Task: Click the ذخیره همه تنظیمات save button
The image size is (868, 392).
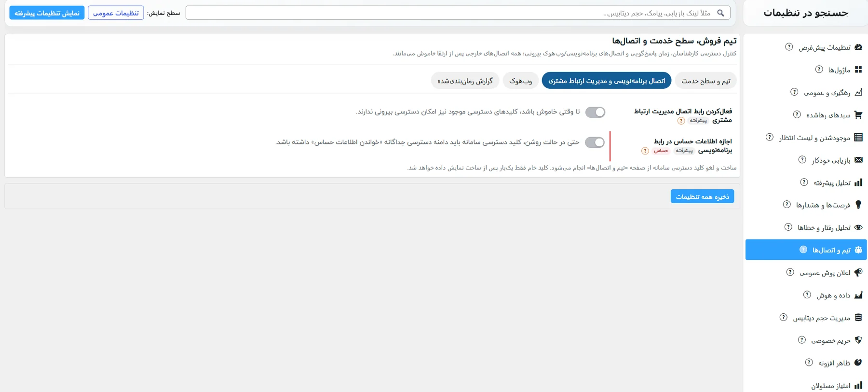Action: point(703,196)
